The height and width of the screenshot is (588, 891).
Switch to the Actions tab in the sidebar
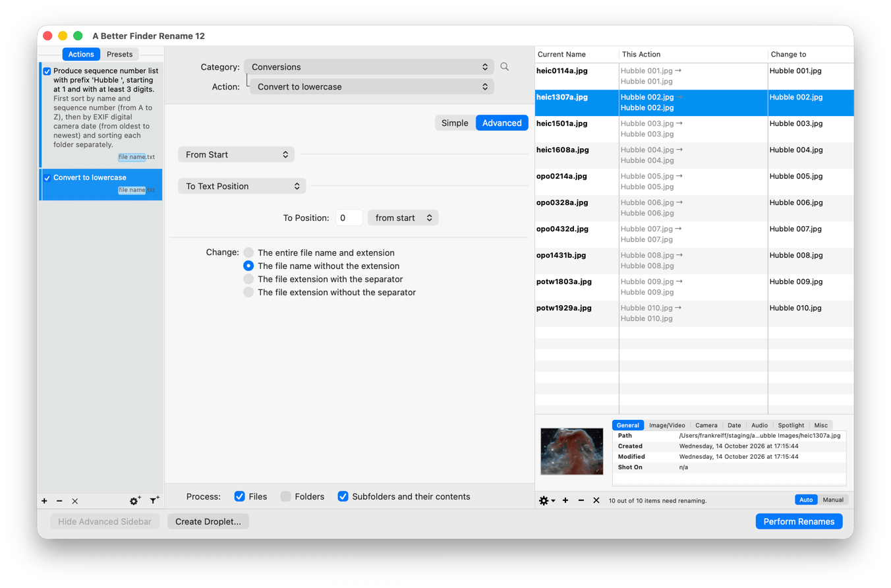coord(82,54)
